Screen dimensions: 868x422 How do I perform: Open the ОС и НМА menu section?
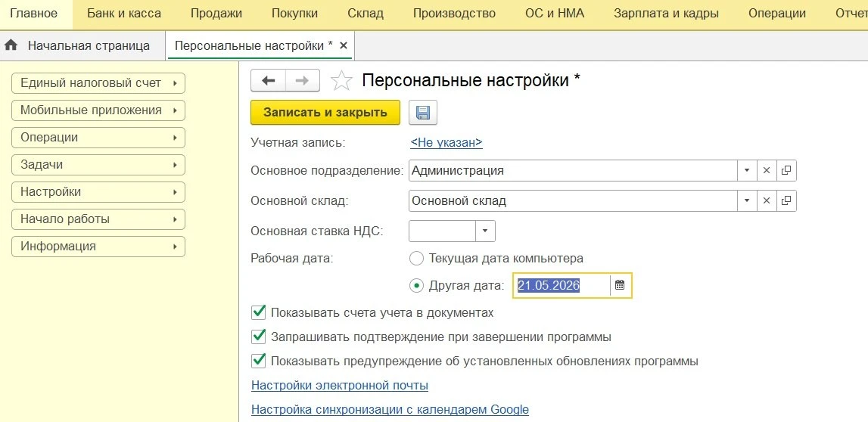[x=555, y=14]
